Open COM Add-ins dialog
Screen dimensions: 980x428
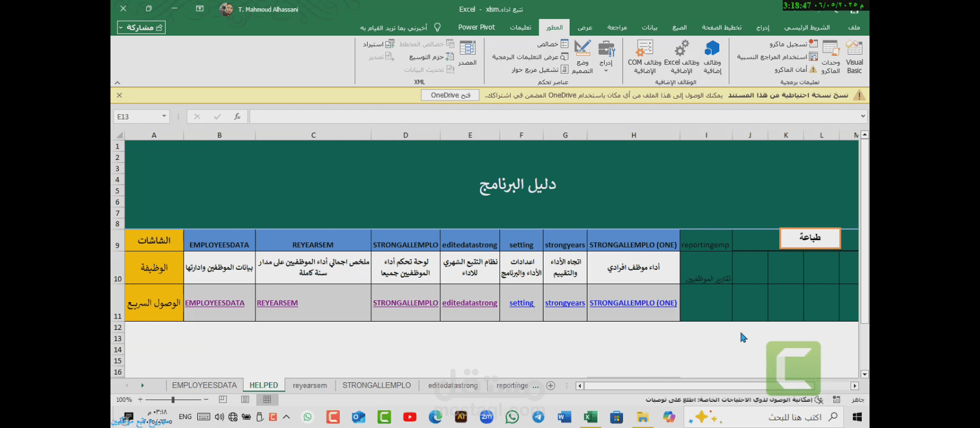point(644,57)
